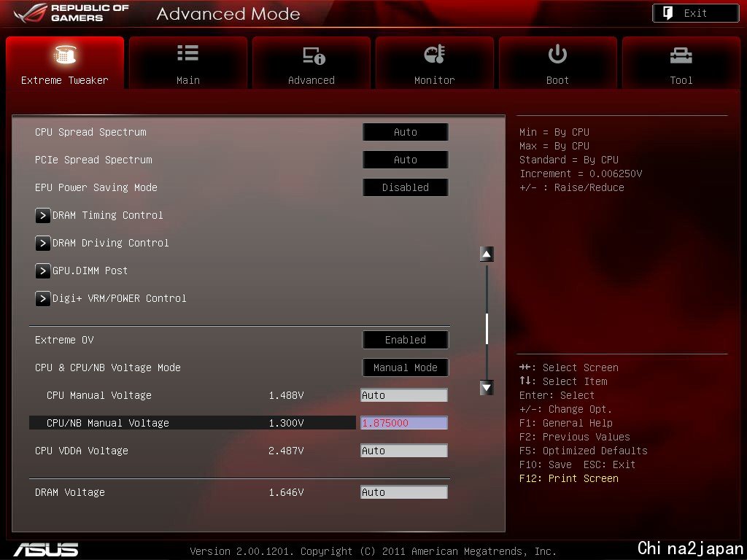Click the F1: General Help hint
The image size is (747, 560).
566,423
